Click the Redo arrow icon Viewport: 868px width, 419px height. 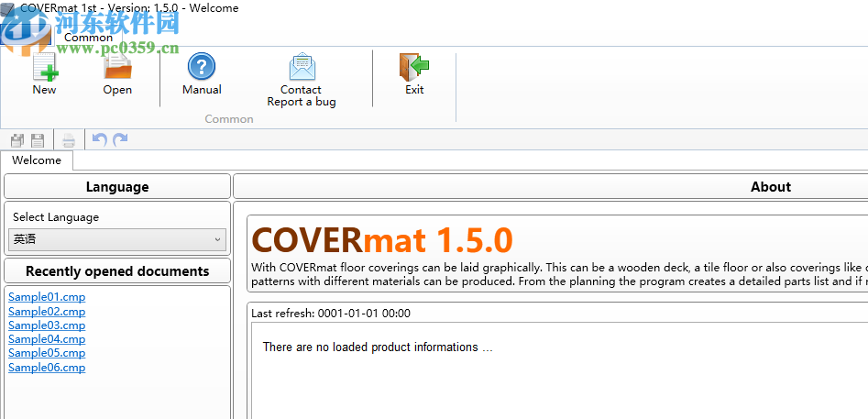point(120,139)
